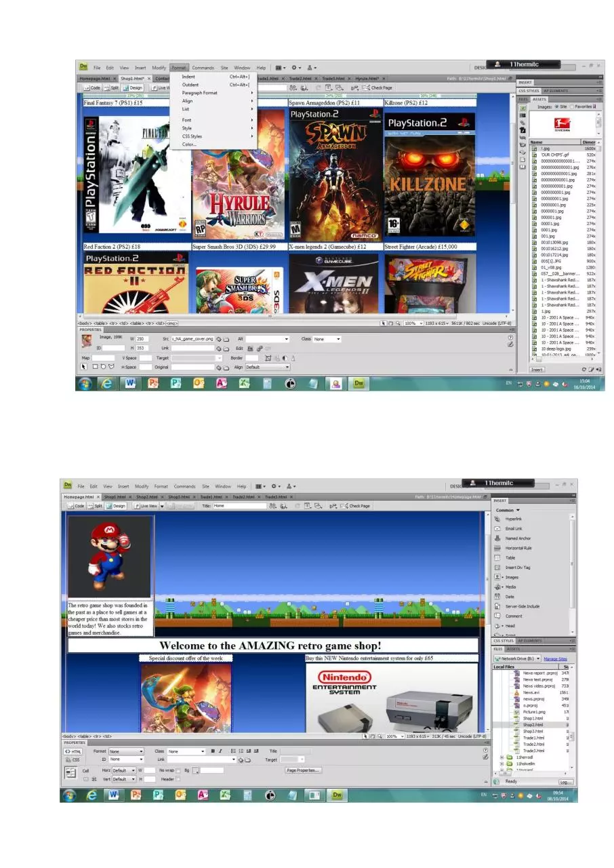Click the Date icon in Insert panel
The width and height of the screenshot is (614, 868).
click(498, 597)
